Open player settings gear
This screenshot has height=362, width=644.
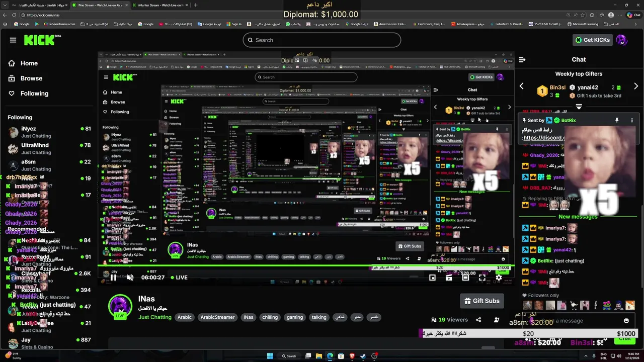[499, 278]
